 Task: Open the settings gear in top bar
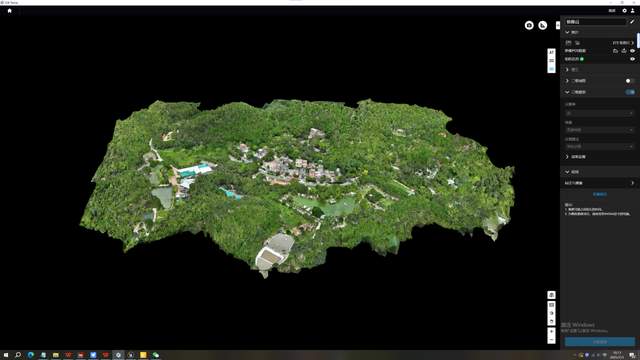624,11
